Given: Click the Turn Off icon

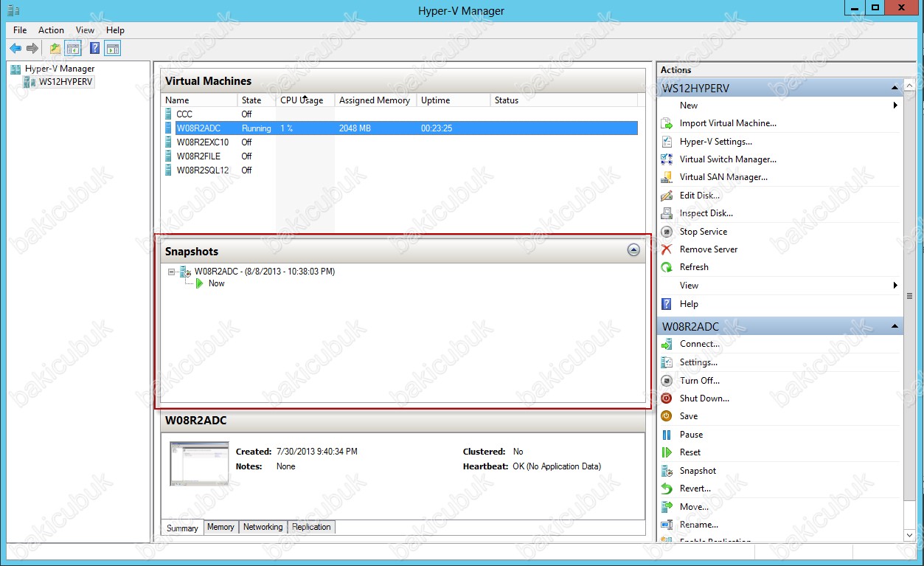Looking at the screenshot, I should click(667, 381).
